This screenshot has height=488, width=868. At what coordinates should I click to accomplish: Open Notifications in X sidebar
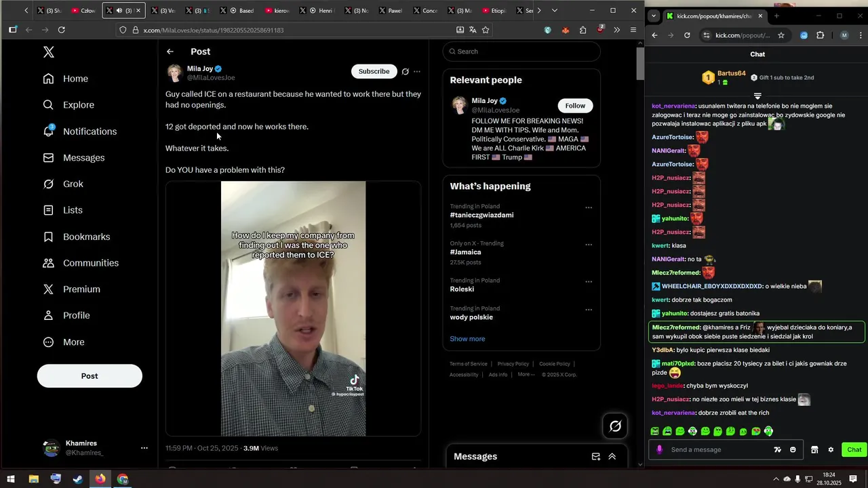coord(80,131)
